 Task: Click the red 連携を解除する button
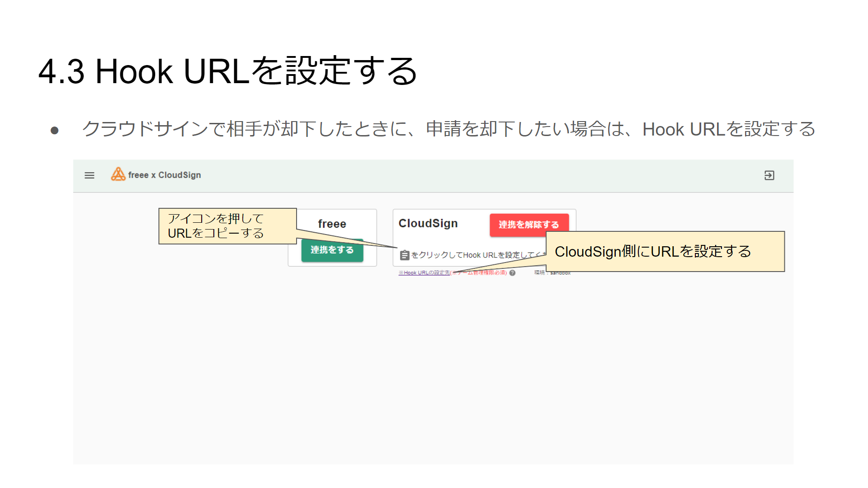pos(529,225)
